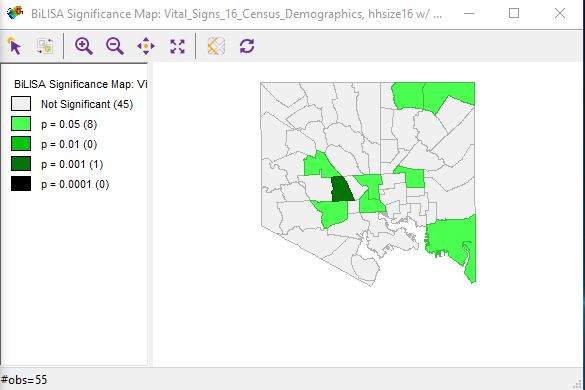Select the 'p = 0.001 (1)' legend label

click(72, 164)
